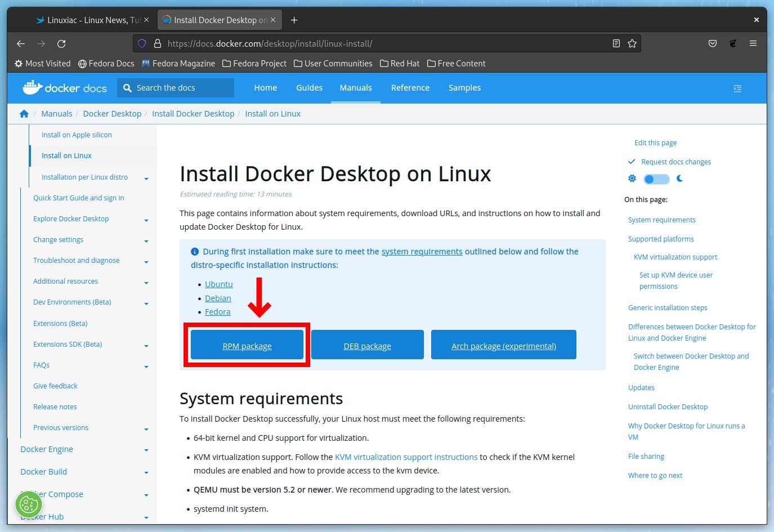The width and height of the screenshot is (774, 532).
Task: Click the browser back arrow
Action: (21, 43)
